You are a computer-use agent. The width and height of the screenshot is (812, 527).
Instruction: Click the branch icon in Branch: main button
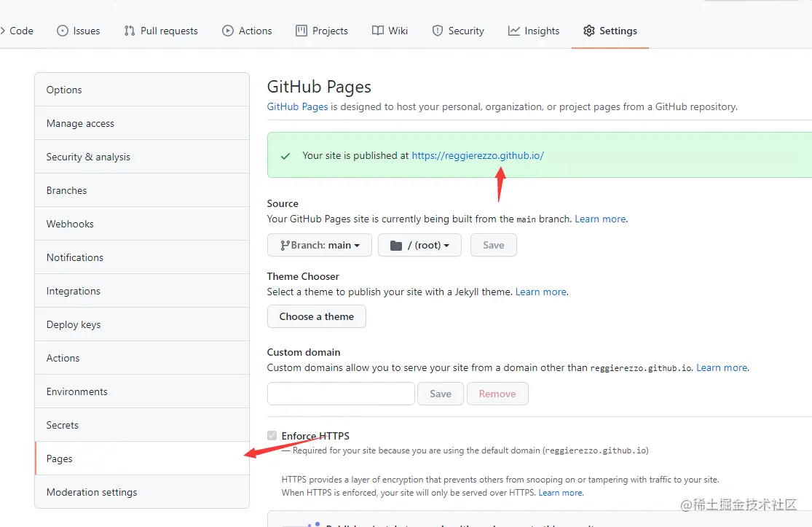285,245
